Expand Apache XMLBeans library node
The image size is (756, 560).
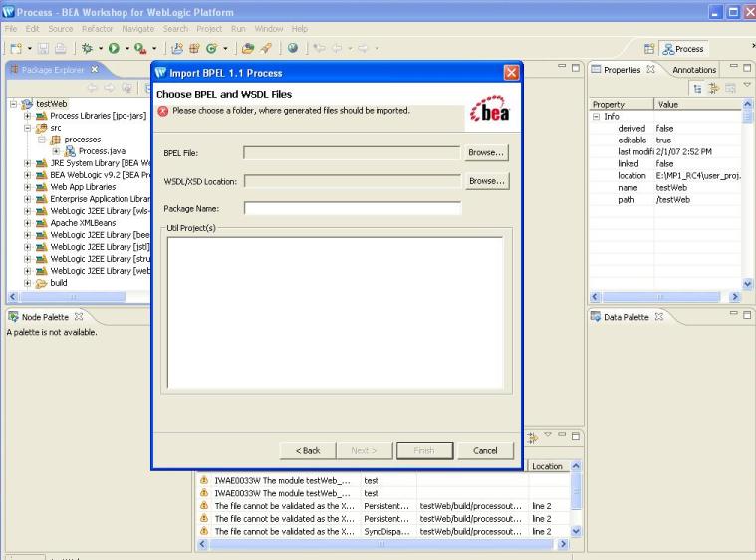pos(28,223)
